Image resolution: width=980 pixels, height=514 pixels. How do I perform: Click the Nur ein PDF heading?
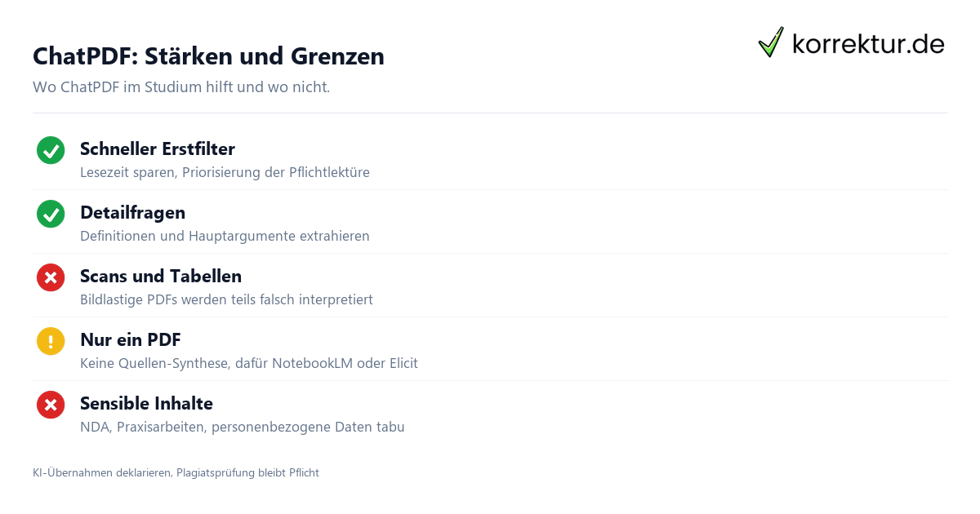click(131, 339)
